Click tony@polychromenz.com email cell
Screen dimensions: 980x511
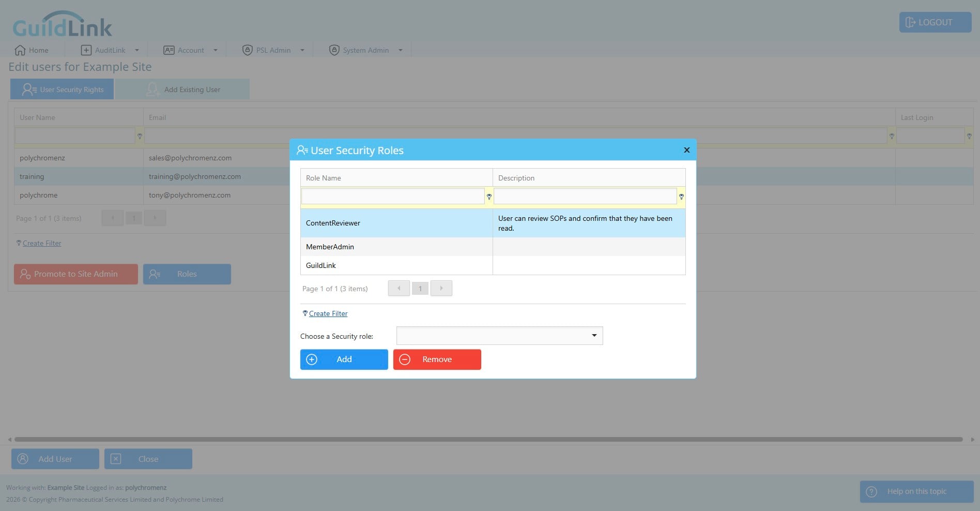point(190,195)
